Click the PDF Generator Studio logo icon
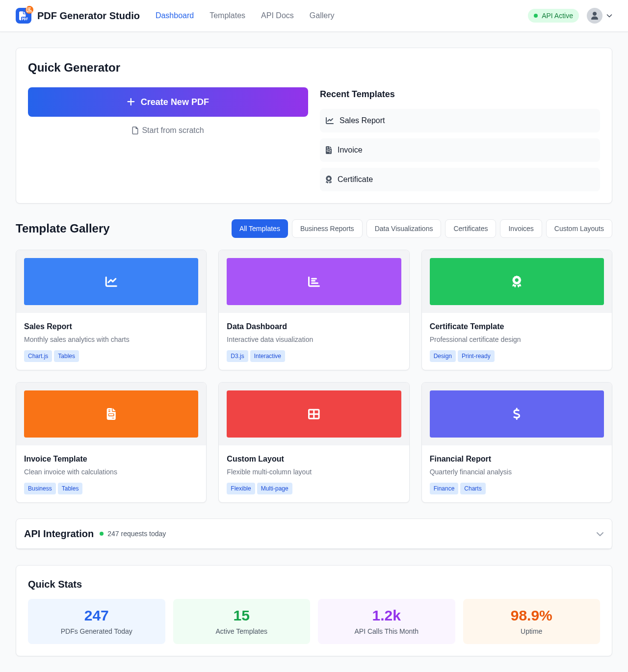Image resolution: width=628 pixels, height=672 pixels. tap(23, 15)
